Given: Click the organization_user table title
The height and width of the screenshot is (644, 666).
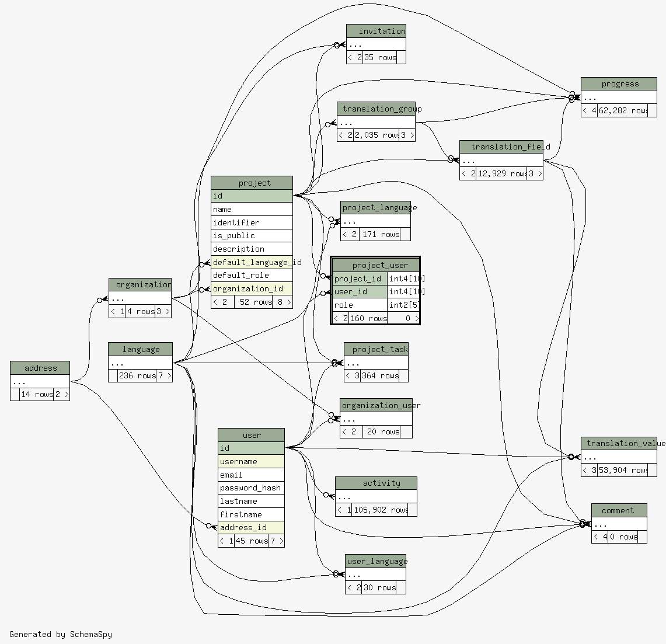Looking at the screenshot, I should [x=376, y=405].
